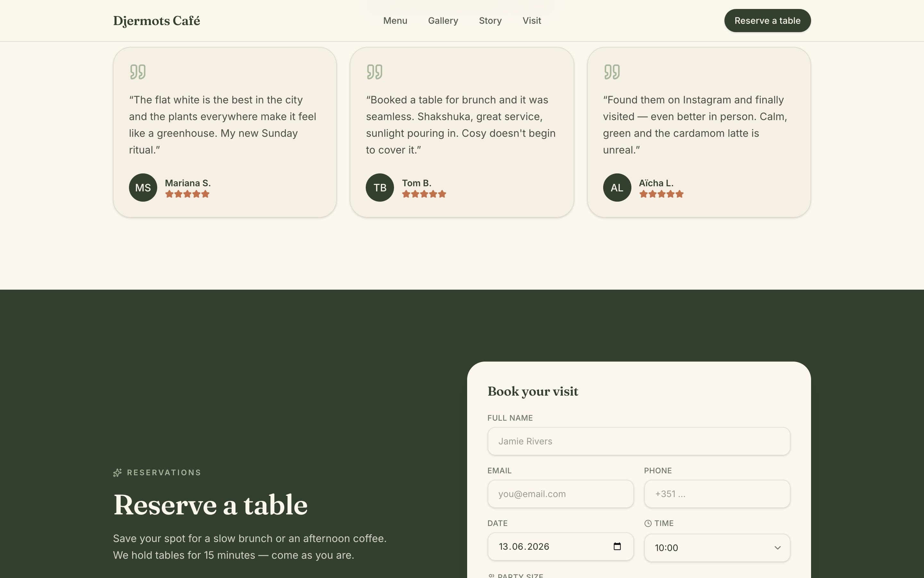Open the Story nav link
This screenshot has height=578, width=924.
[x=490, y=21]
